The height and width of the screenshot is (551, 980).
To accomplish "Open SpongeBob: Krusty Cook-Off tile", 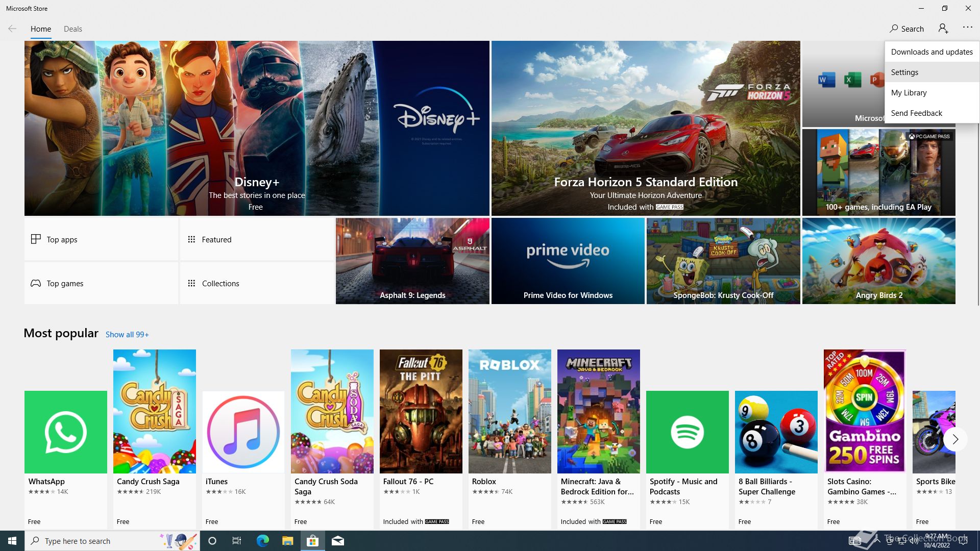I will (x=723, y=261).
